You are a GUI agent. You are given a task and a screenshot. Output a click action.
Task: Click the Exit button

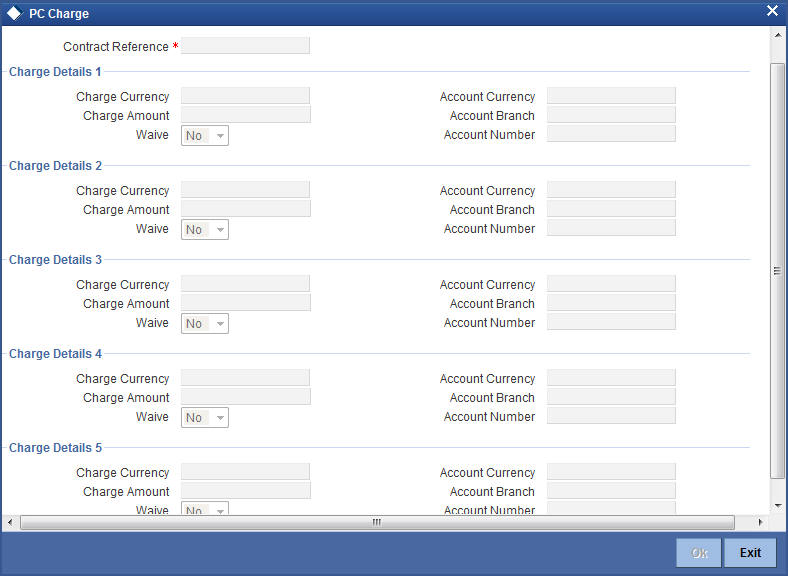point(750,553)
